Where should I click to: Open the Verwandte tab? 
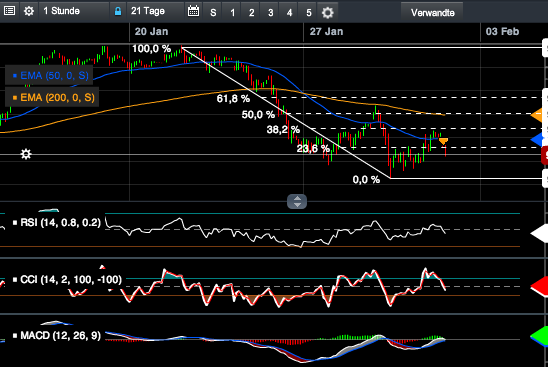(x=432, y=13)
